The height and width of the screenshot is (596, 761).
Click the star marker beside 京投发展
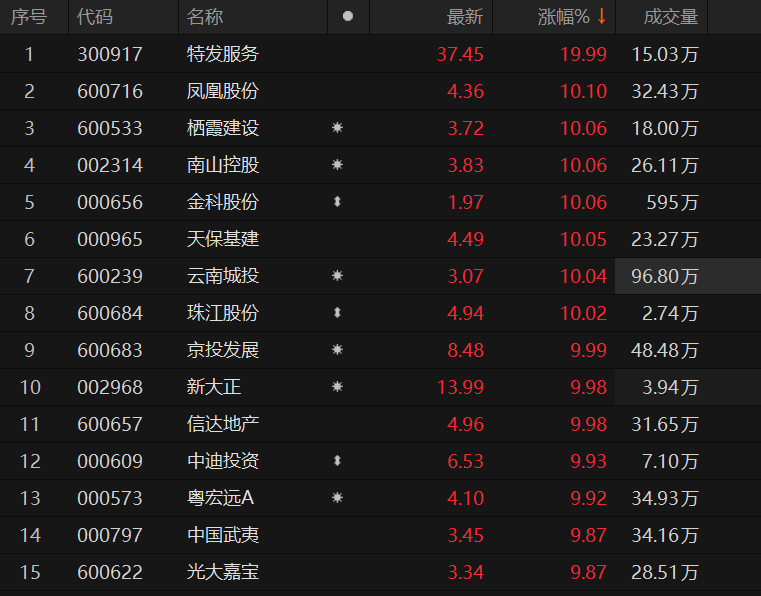pyautogui.click(x=338, y=350)
